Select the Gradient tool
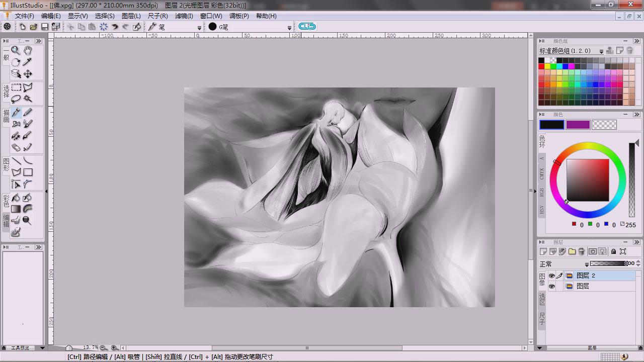Image resolution: width=644 pixels, height=362 pixels. [x=16, y=209]
